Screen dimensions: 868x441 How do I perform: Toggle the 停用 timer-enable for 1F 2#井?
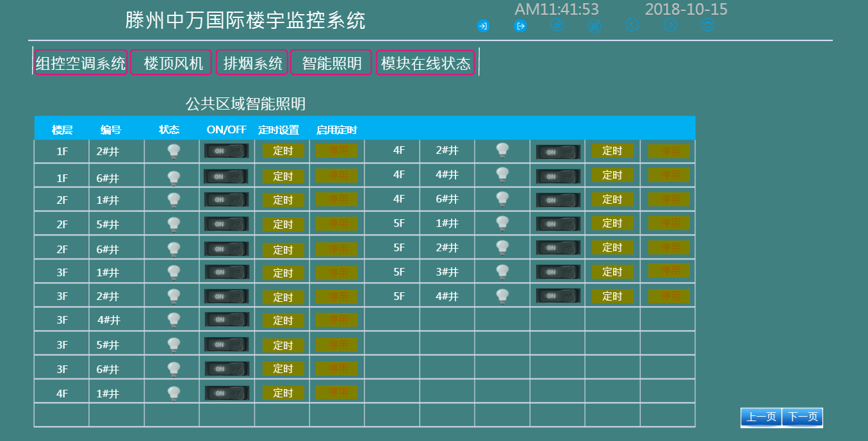coord(337,151)
